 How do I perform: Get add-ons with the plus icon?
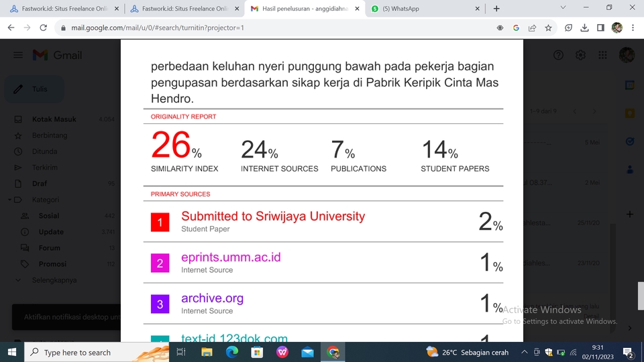630,215
